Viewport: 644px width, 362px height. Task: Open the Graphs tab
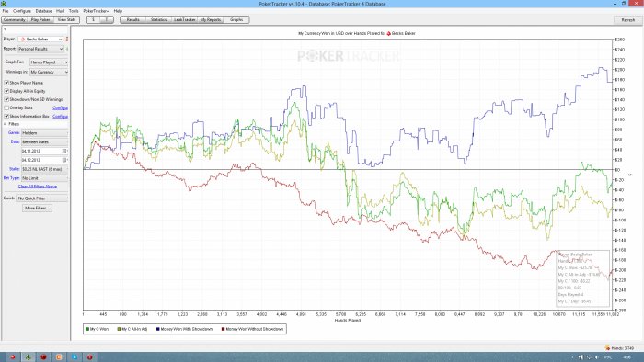[236, 19]
